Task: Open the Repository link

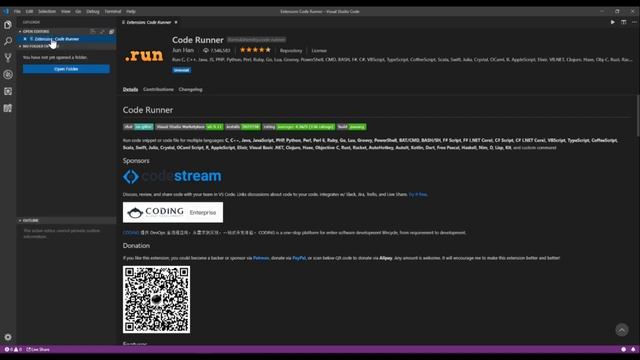Action: coord(291,51)
